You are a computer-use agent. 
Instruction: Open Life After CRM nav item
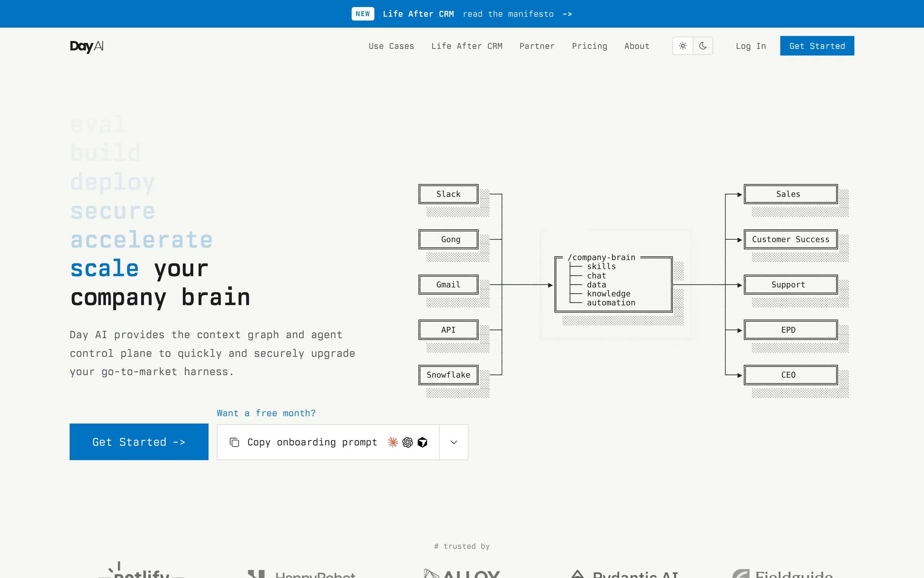467,46
